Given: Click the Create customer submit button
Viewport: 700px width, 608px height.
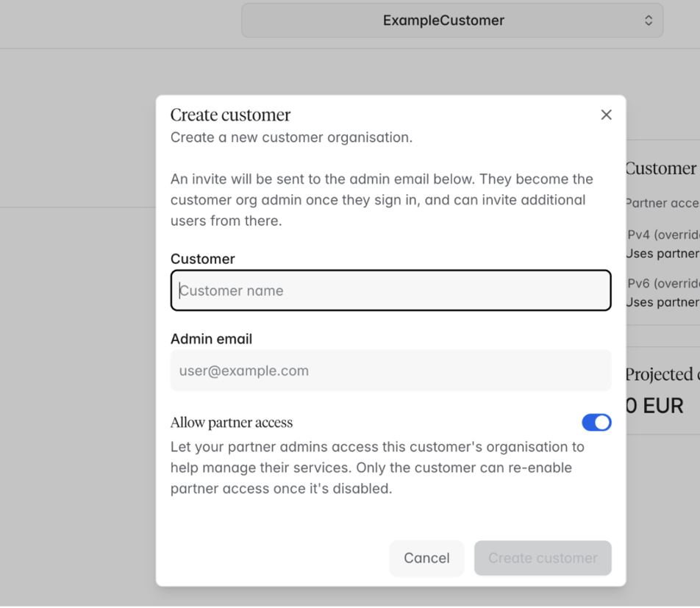Looking at the screenshot, I should pyautogui.click(x=543, y=558).
